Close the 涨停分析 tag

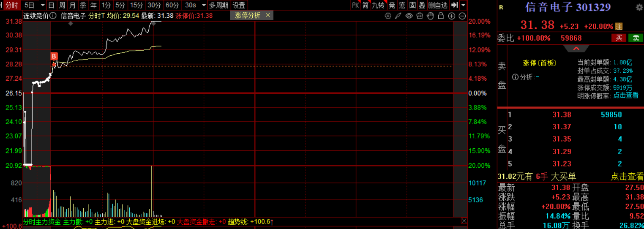[x=267, y=16]
